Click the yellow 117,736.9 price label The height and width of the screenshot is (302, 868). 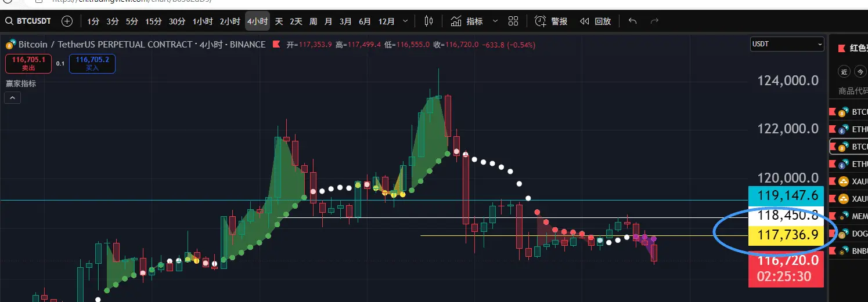tap(786, 235)
